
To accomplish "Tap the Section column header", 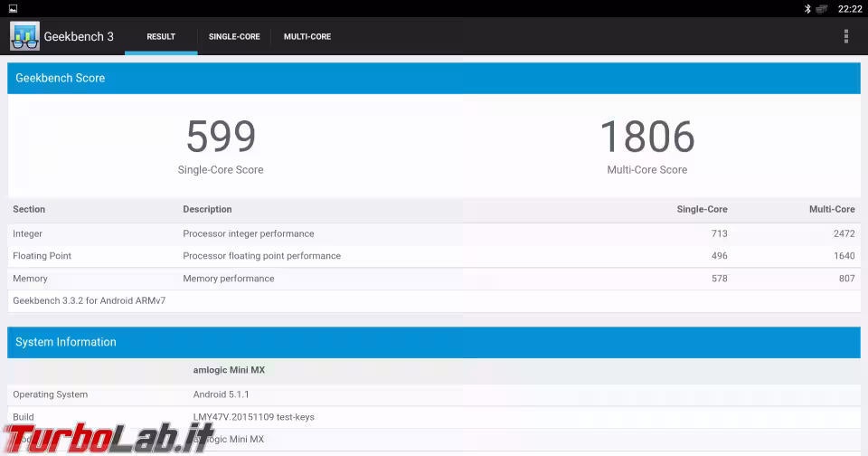I will [29, 209].
